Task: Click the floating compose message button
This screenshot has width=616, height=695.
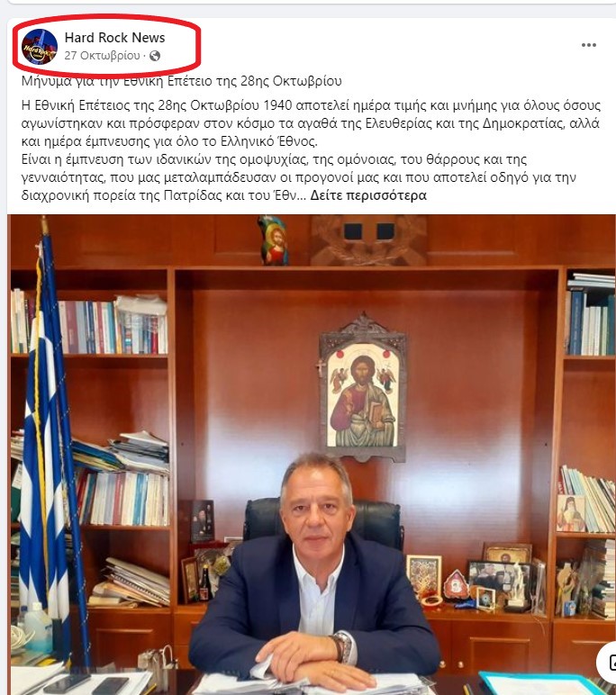Action: tap(609, 663)
